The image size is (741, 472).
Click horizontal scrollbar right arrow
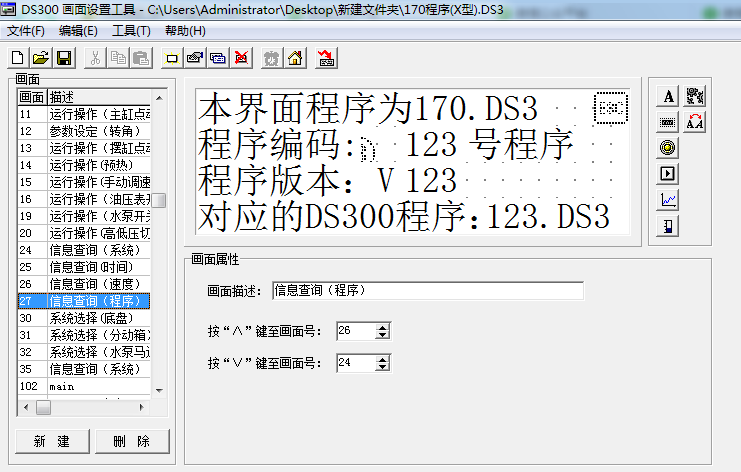pos(142,407)
